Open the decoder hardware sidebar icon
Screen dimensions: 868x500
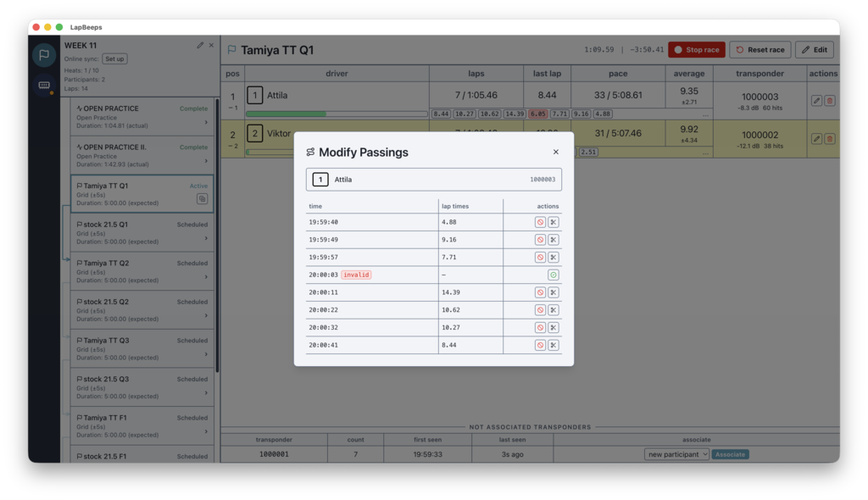tap(44, 86)
